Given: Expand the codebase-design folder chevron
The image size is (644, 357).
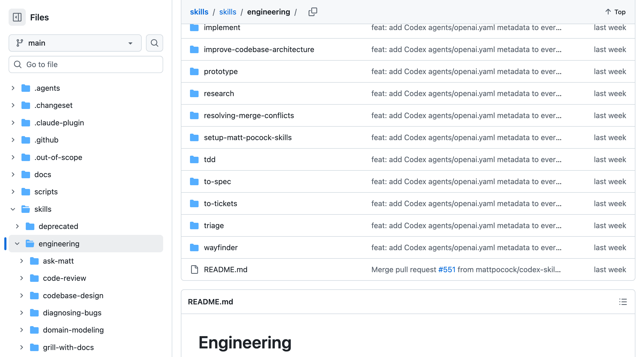Looking at the screenshot, I should (x=21, y=296).
